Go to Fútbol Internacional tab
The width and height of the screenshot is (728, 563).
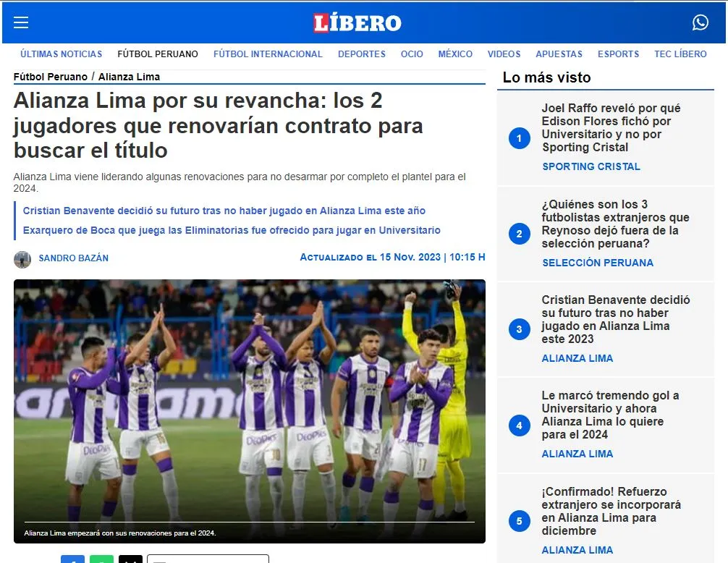pyautogui.click(x=268, y=54)
